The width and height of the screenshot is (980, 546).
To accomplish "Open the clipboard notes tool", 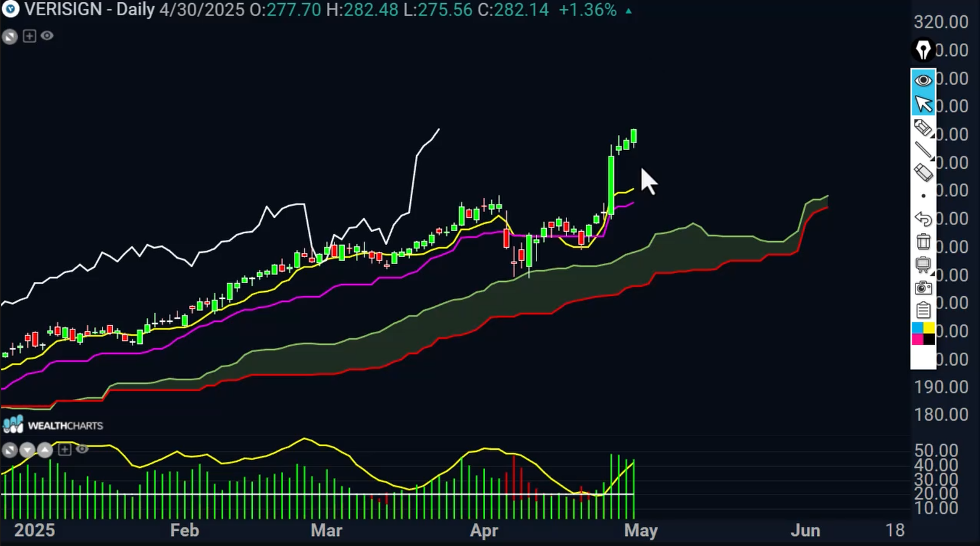I will point(923,310).
